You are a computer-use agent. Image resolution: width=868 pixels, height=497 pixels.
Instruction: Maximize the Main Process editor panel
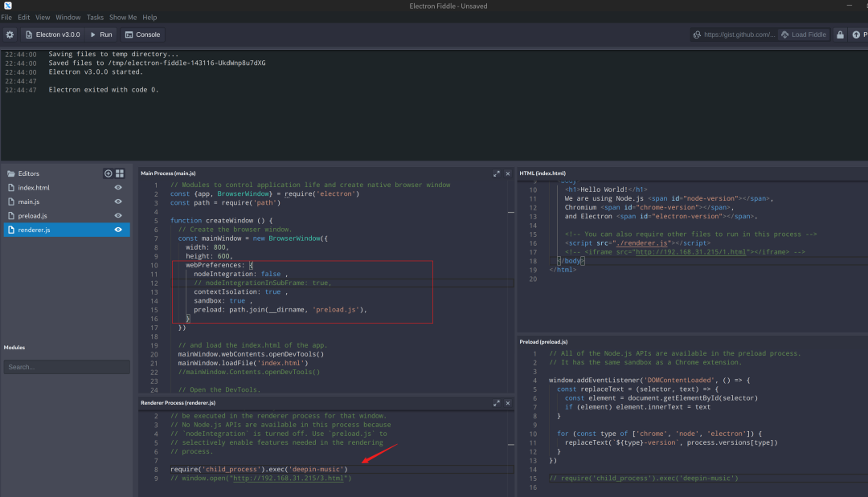pos(497,173)
